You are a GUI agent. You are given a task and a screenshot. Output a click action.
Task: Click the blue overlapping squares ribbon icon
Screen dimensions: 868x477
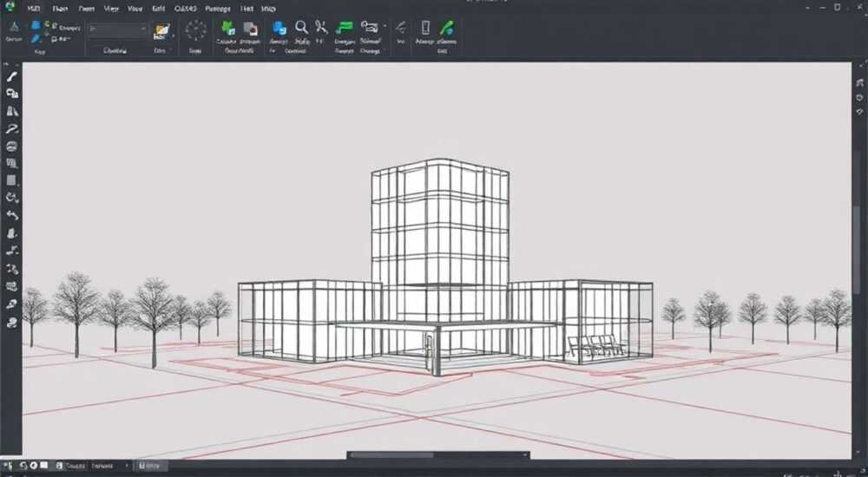point(279,28)
